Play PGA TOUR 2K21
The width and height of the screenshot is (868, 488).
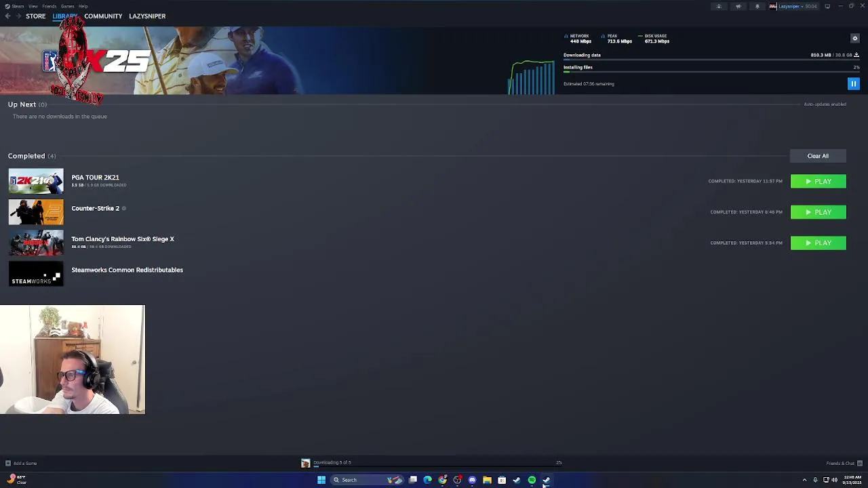pos(818,182)
